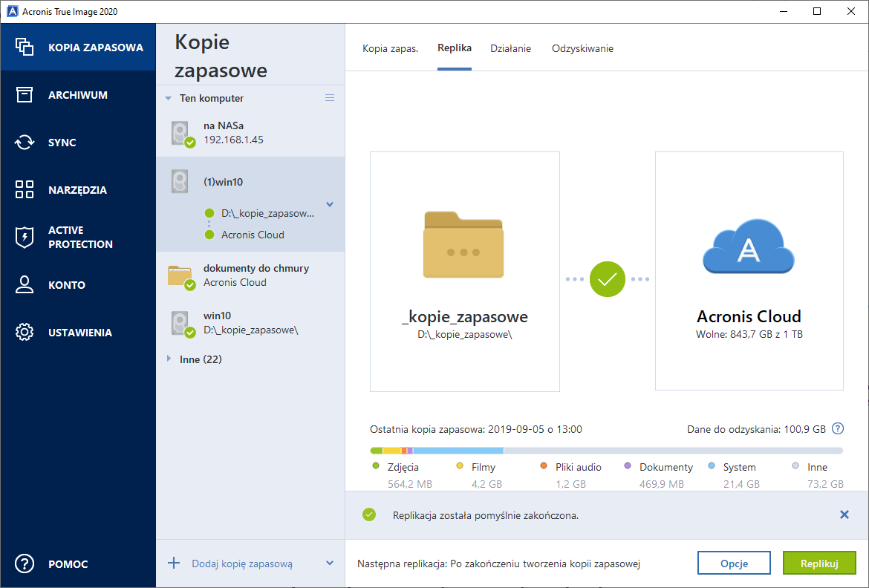Click the backup data usage bar
Viewport: 869px width, 588px height.
tap(606, 451)
